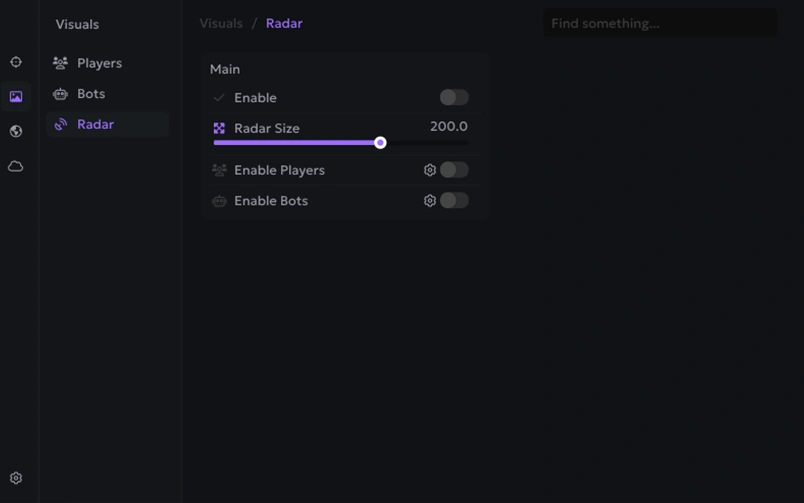
Task: Turn on the Enable Bots switch
Action: tap(454, 201)
